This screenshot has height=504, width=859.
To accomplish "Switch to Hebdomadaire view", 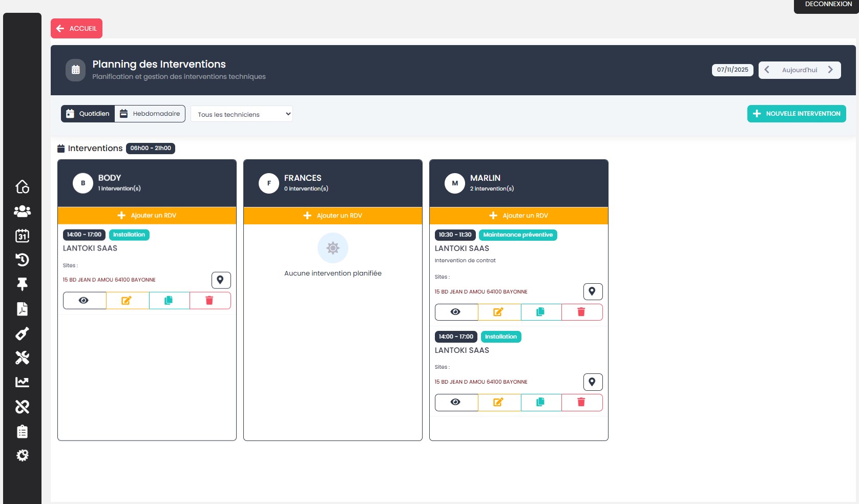I will pos(150,113).
